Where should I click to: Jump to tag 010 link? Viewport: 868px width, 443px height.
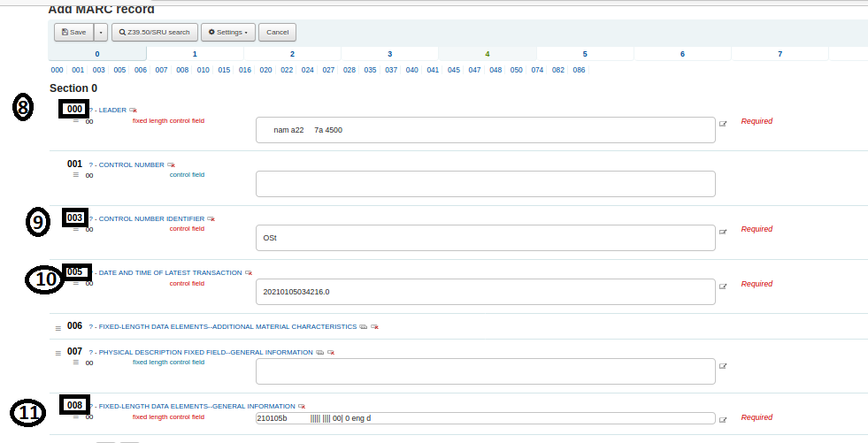coord(204,70)
